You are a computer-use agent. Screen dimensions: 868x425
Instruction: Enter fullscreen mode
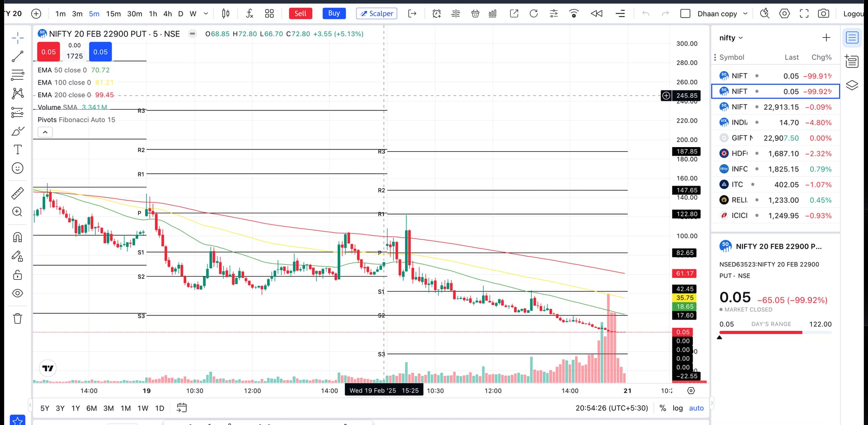coord(804,14)
